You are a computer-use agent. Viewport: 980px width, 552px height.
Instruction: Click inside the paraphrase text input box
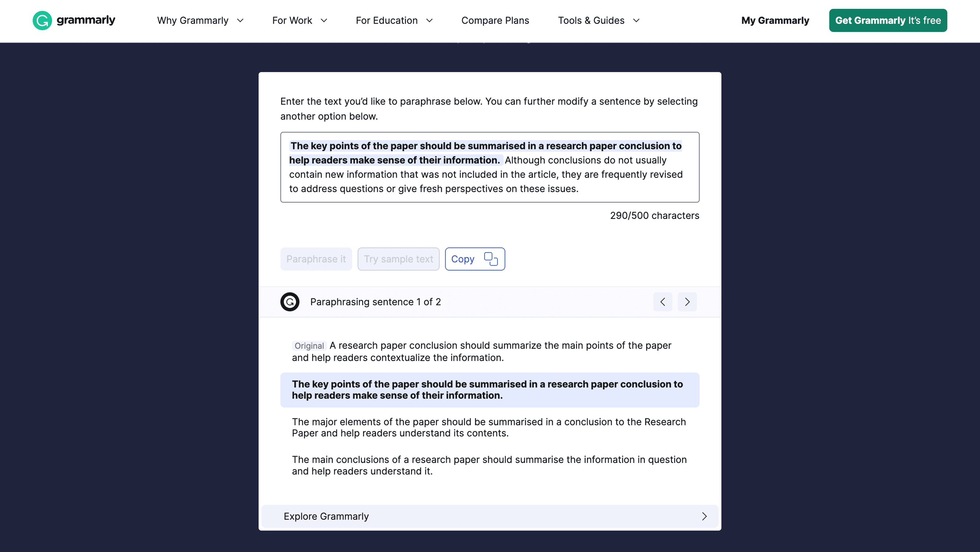click(x=489, y=167)
